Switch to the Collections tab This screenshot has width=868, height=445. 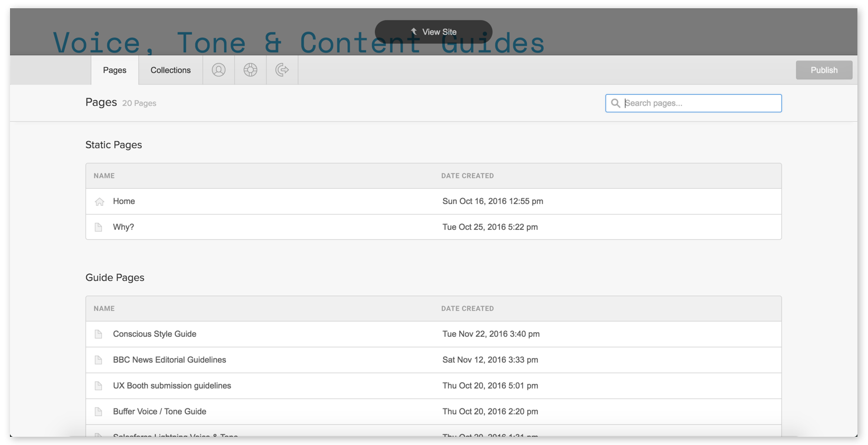coord(170,69)
